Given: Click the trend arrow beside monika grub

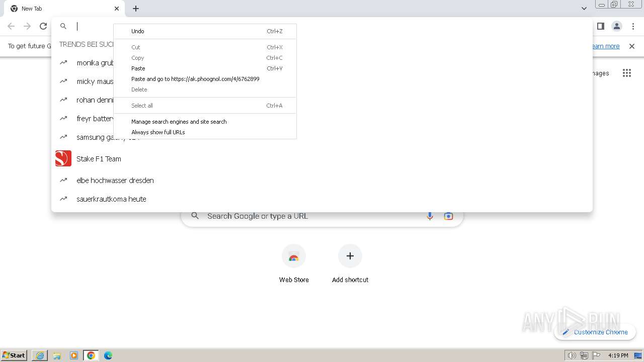Looking at the screenshot, I should [x=63, y=63].
